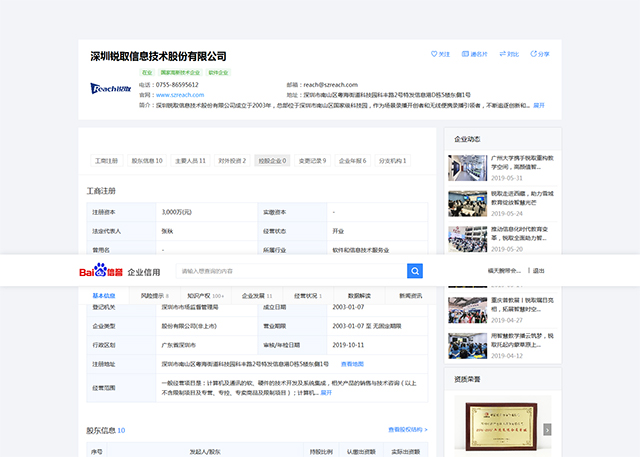Select the 企业年报 6 section chip
Image resolution: width=640 pixels, height=457 pixels.
353,161
